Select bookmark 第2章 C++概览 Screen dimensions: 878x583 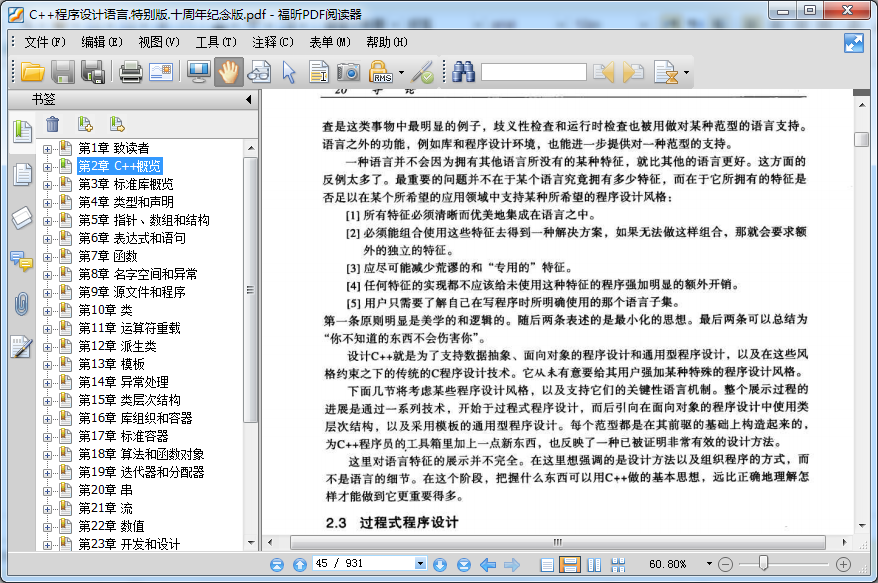(120, 166)
